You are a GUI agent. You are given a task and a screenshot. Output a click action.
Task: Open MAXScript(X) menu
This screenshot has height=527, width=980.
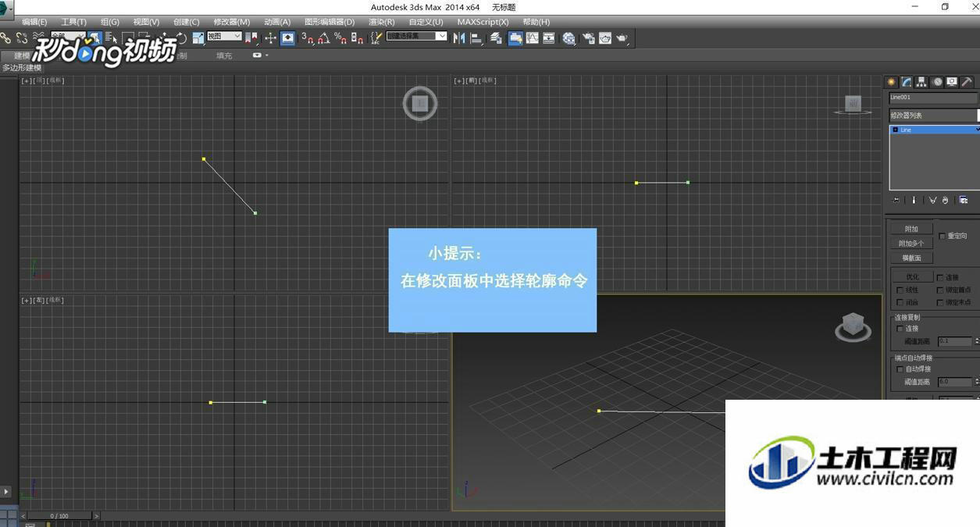(483, 22)
